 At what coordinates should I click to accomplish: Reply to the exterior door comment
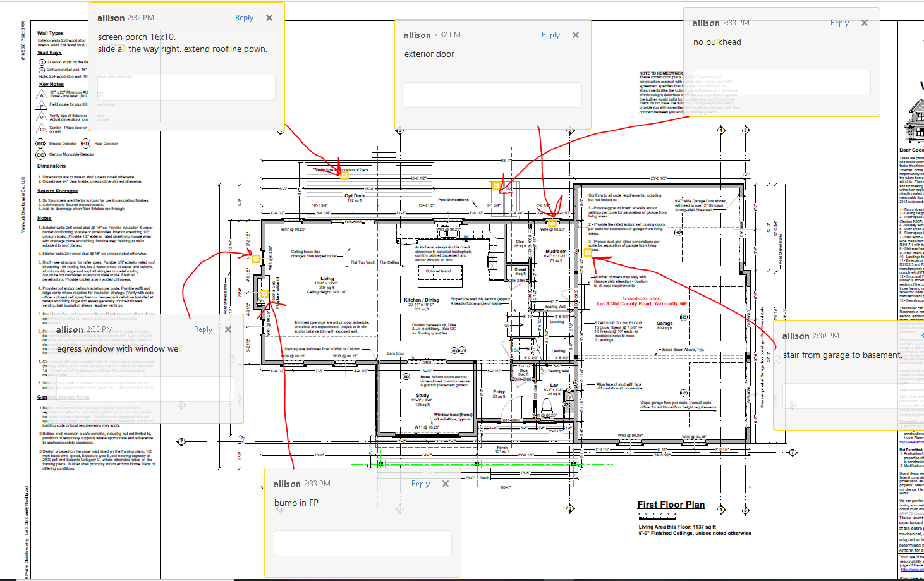coord(550,35)
